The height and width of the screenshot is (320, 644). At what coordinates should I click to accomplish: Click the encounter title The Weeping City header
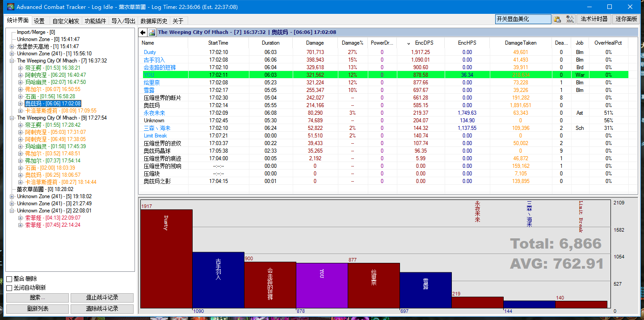[247, 32]
